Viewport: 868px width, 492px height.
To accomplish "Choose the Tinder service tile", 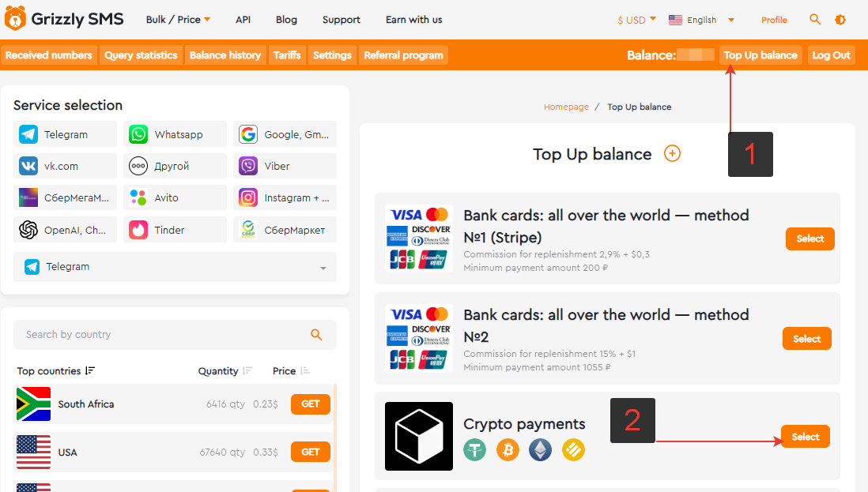I will [x=175, y=230].
